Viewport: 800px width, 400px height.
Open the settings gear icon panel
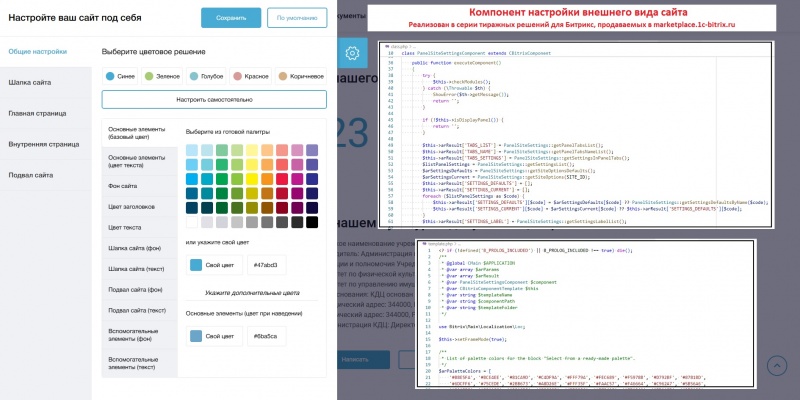[x=352, y=53]
